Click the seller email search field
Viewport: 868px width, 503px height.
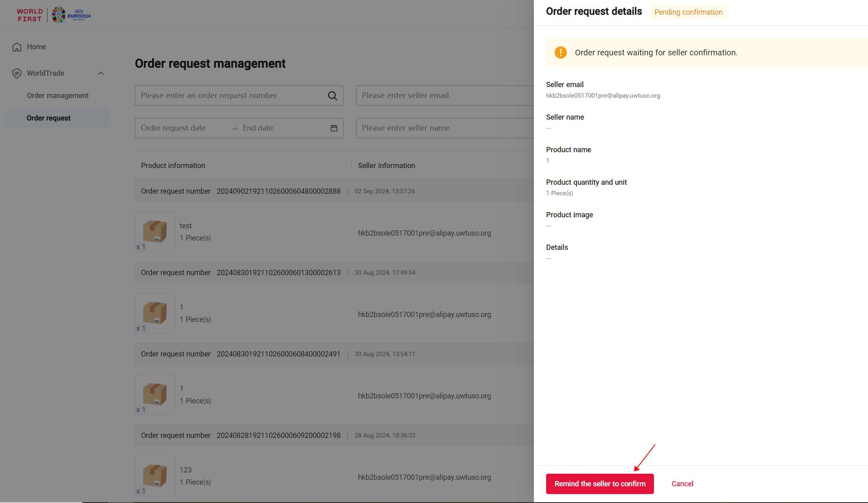point(444,96)
